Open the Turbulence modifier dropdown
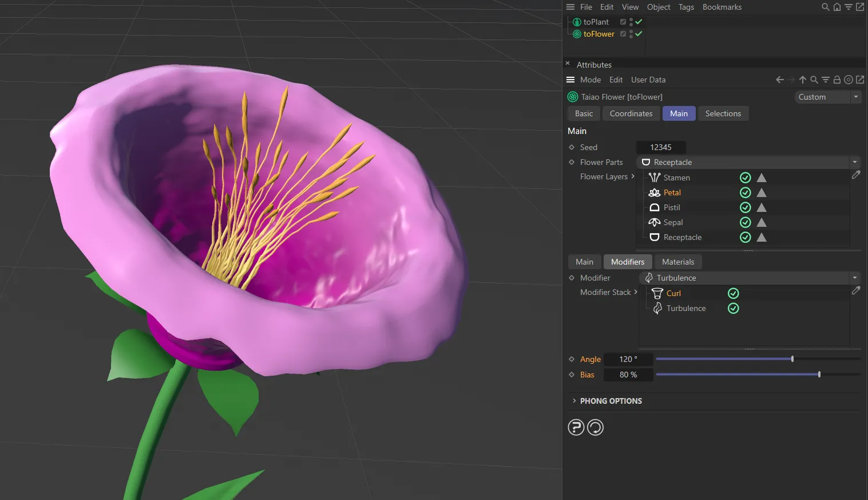Screen dimensions: 868x500 point(854,278)
